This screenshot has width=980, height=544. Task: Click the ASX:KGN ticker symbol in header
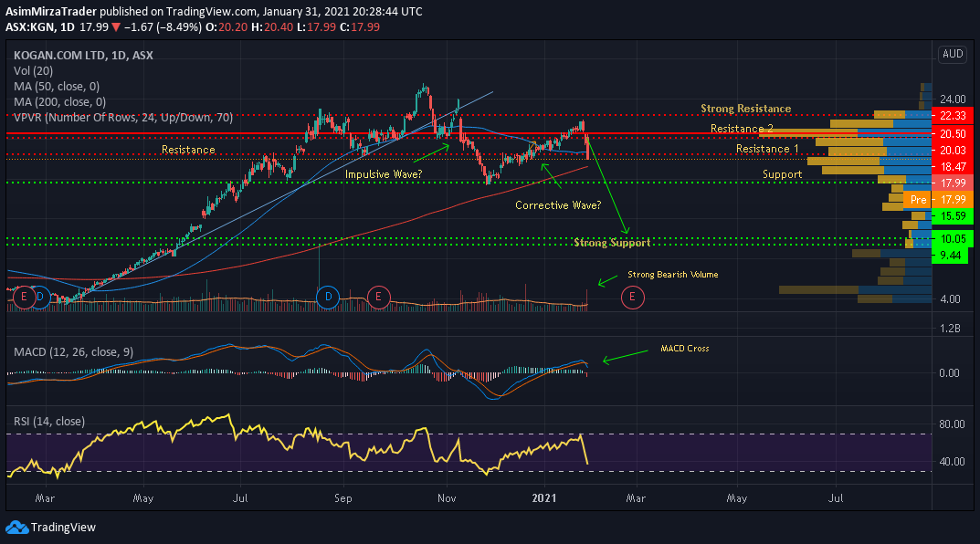pyautogui.click(x=30, y=26)
